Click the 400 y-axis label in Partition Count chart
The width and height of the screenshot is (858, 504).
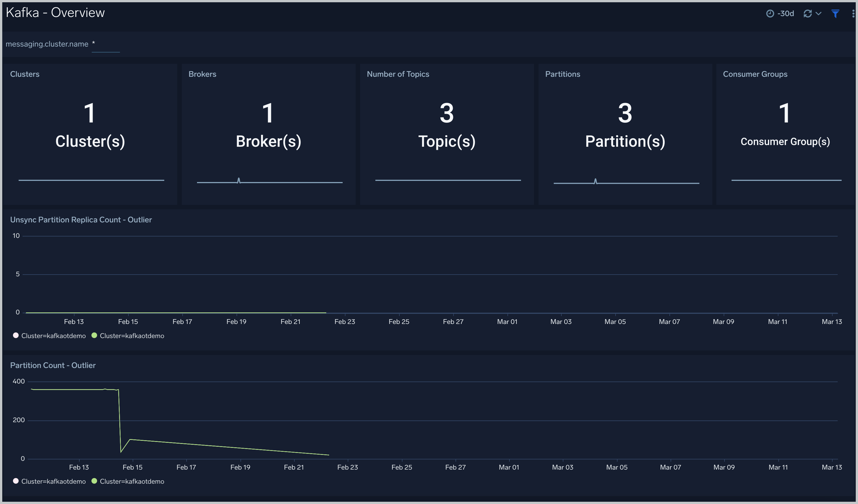[19, 382]
